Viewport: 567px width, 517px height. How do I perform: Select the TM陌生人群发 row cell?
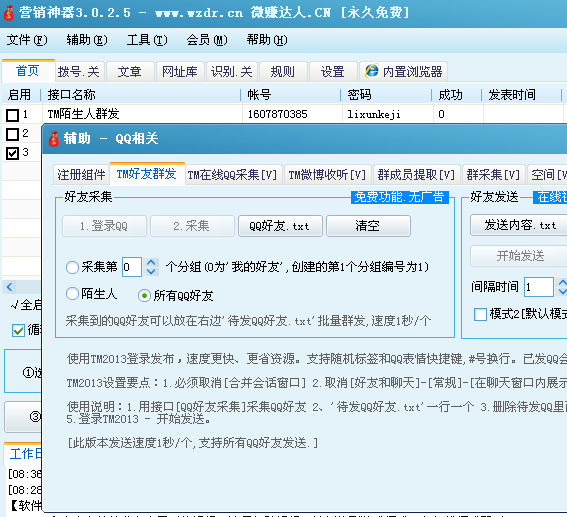(x=142, y=114)
